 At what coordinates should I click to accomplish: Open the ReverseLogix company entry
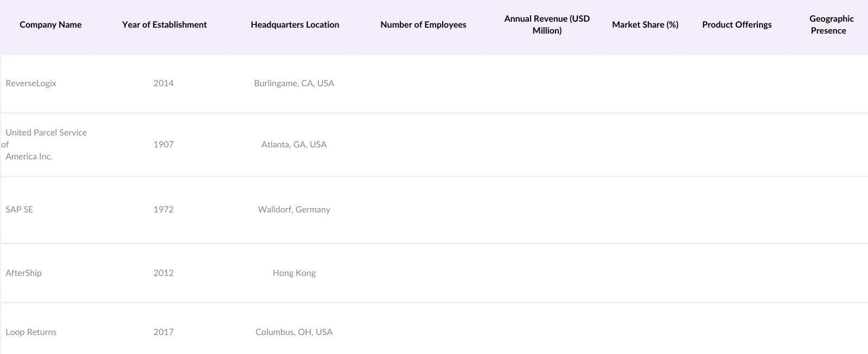pyautogui.click(x=31, y=83)
